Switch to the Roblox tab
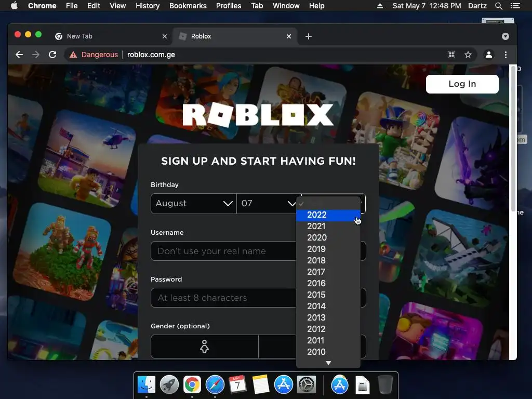 point(235,36)
